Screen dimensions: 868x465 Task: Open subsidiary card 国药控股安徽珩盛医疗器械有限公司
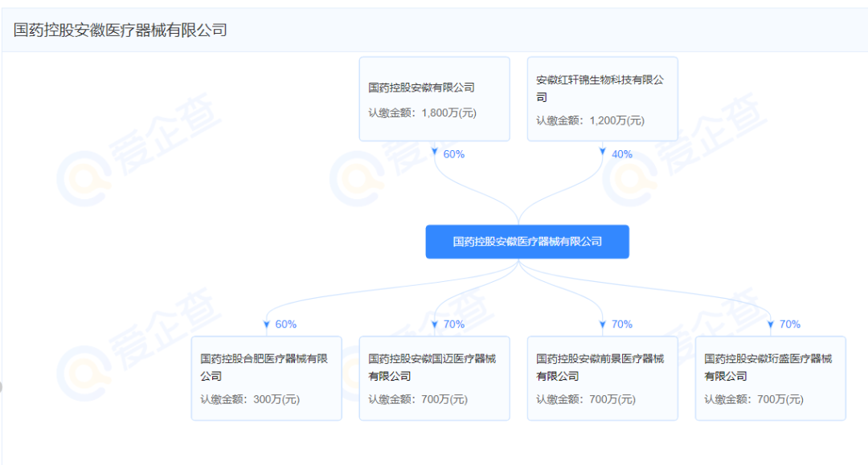click(x=771, y=378)
